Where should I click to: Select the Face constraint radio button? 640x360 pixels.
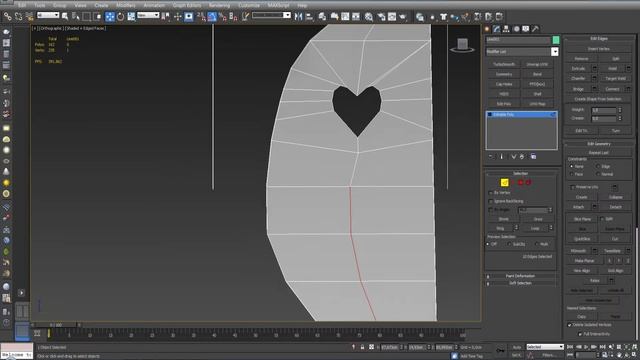pyautogui.click(x=571, y=174)
